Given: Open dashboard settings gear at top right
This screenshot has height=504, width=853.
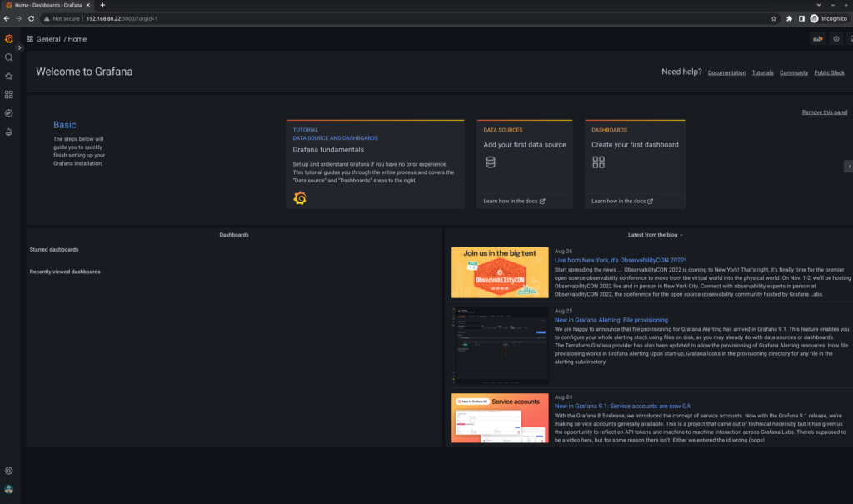Looking at the screenshot, I should (x=836, y=38).
